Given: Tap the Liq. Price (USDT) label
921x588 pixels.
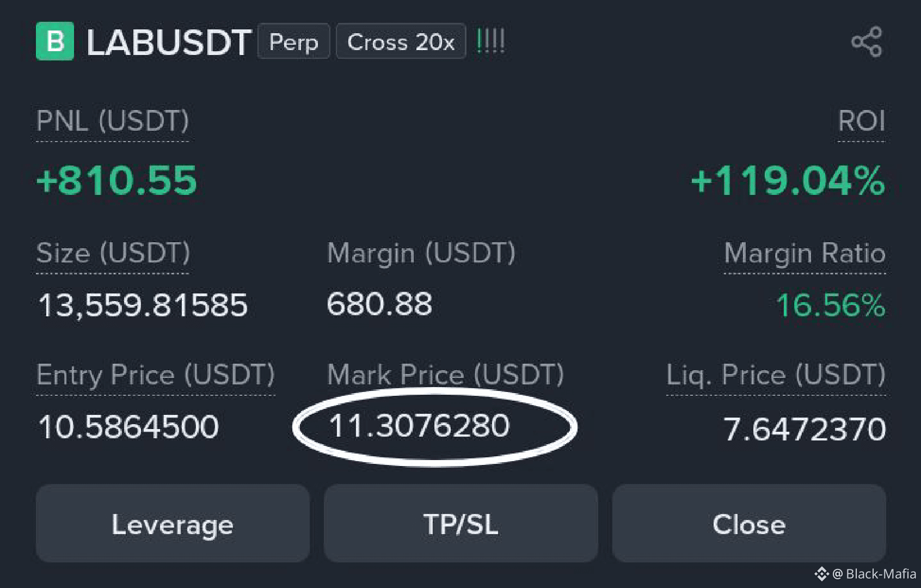Looking at the screenshot, I should 776,375.
